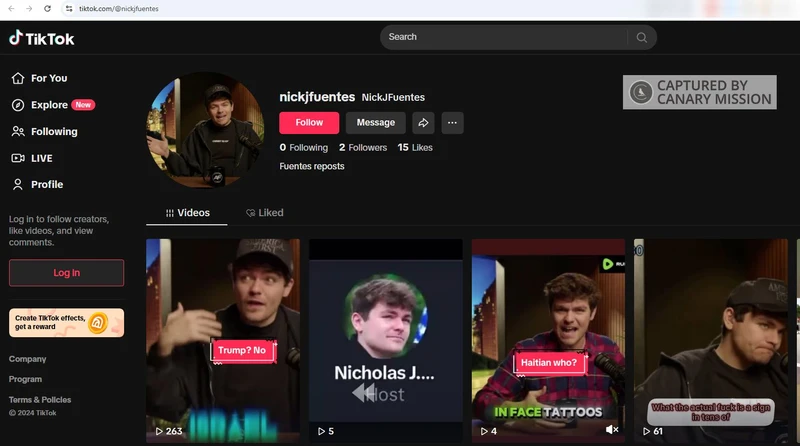Screen dimensions: 800x446
Task: Click the profile avatar picture
Action: [205, 131]
